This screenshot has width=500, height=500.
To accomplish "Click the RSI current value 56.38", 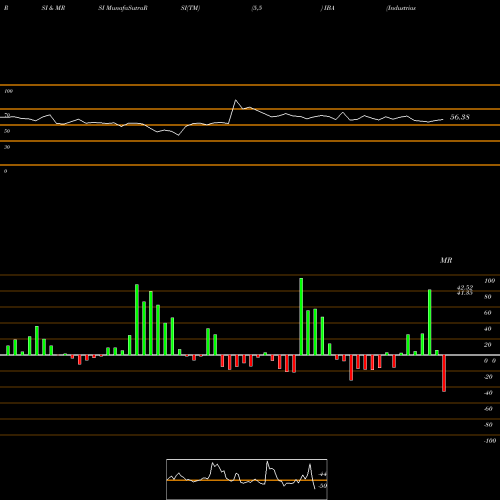I will [x=460, y=117].
